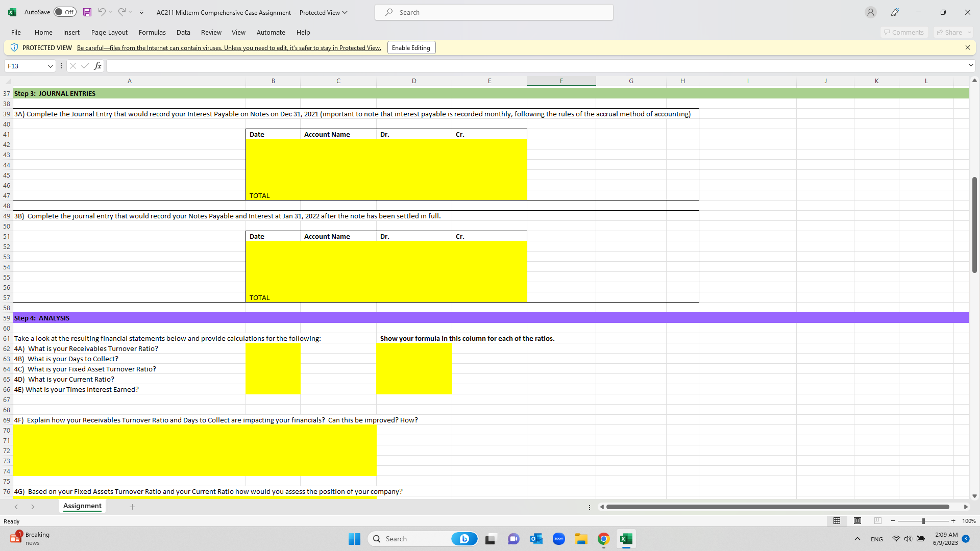Image resolution: width=980 pixels, height=551 pixels.
Task: Open Excel's Search box at the top
Action: pos(493,12)
